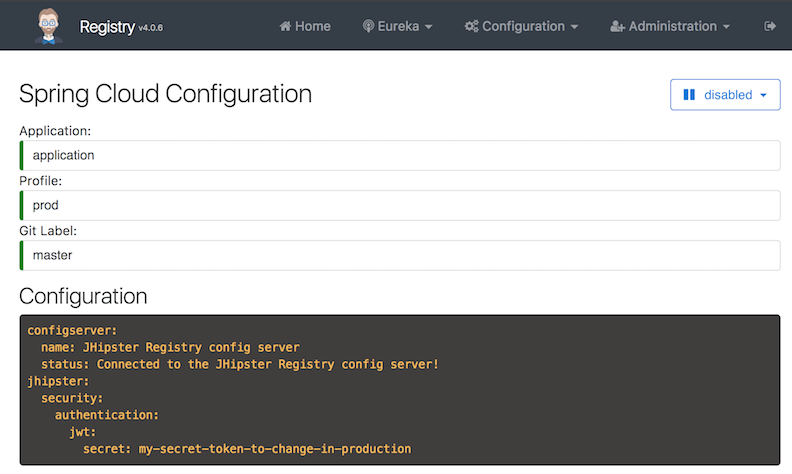Open the disabled button dropdown arrow

[x=764, y=95]
